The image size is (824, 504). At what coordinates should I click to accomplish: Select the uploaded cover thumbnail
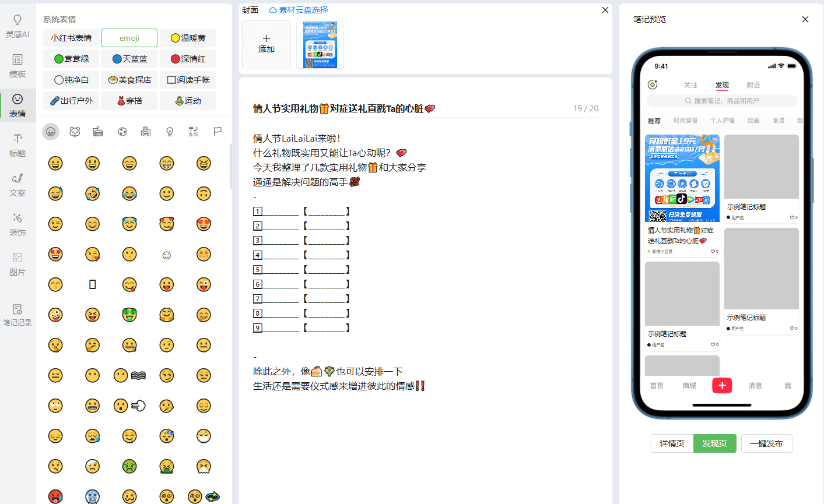click(x=320, y=45)
